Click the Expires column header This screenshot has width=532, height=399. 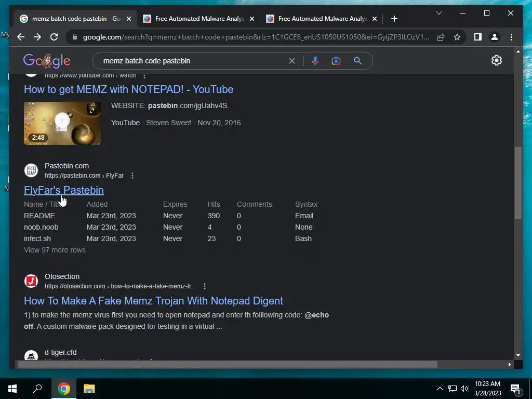point(175,204)
